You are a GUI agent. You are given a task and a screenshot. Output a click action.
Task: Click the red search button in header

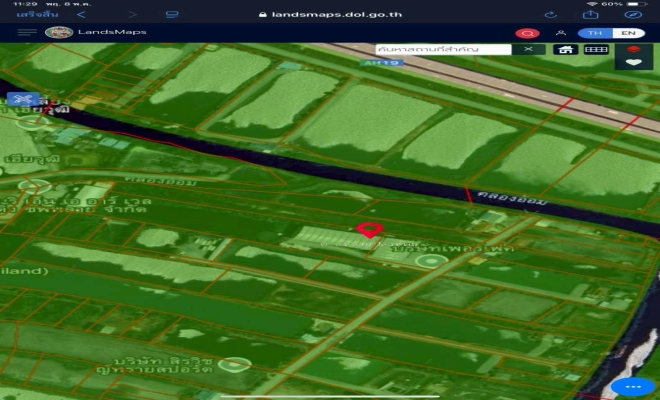527,33
